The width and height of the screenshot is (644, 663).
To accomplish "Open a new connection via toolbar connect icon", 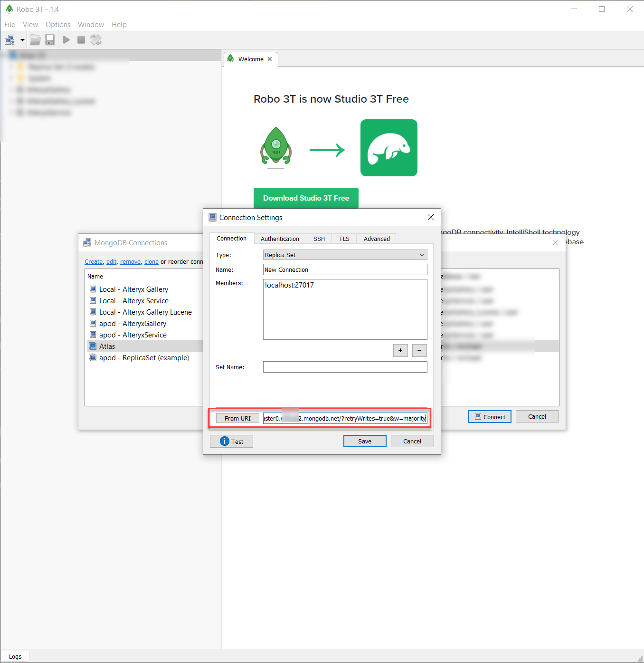I will click(9, 40).
